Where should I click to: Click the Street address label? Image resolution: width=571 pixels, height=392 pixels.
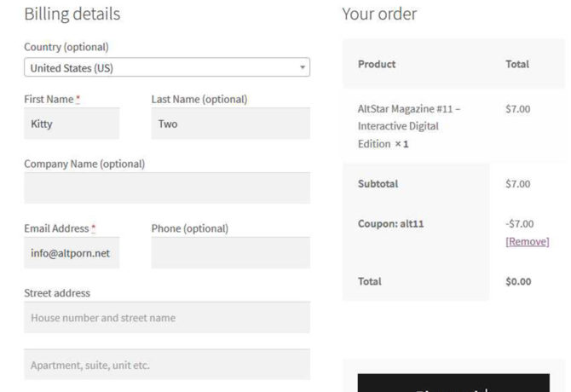click(57, 293)
